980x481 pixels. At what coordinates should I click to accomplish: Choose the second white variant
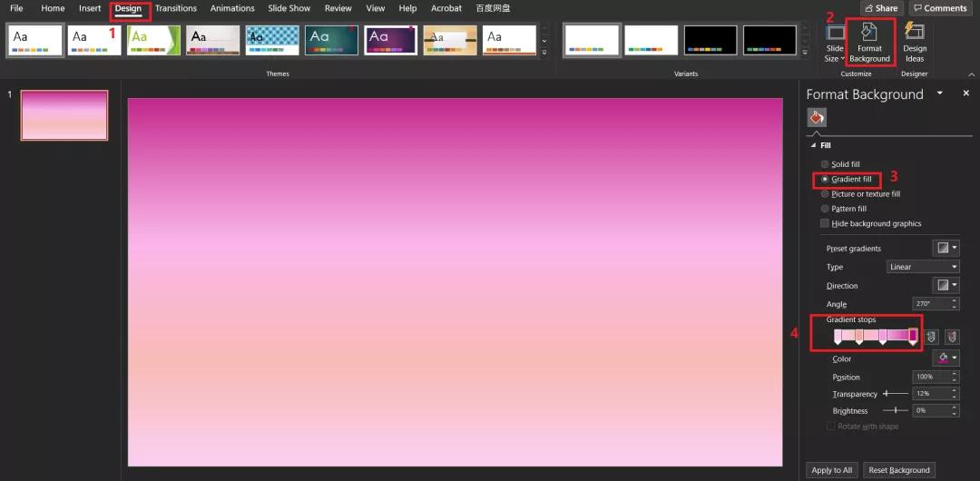[652, 41]
